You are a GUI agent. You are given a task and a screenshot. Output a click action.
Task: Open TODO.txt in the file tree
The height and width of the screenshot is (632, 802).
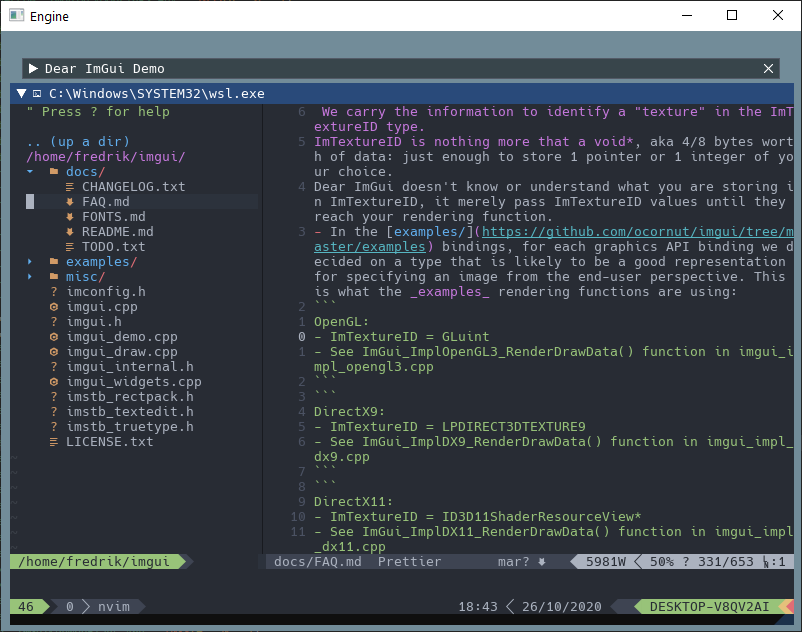114,247
